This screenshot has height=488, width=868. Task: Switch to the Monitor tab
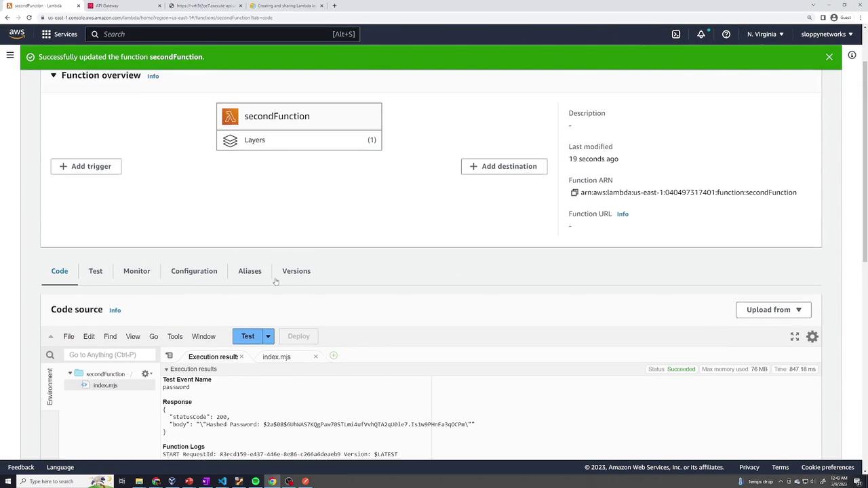137,271
